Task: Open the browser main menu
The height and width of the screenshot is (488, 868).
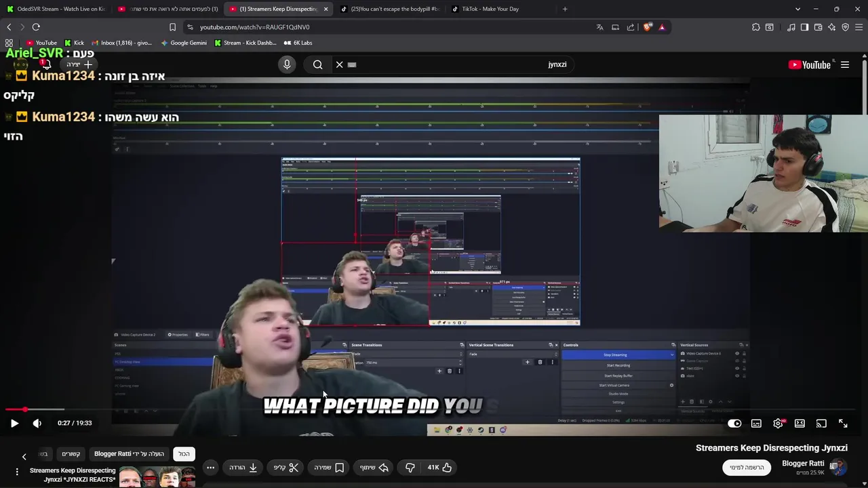Action: click(x=859, y=27)
